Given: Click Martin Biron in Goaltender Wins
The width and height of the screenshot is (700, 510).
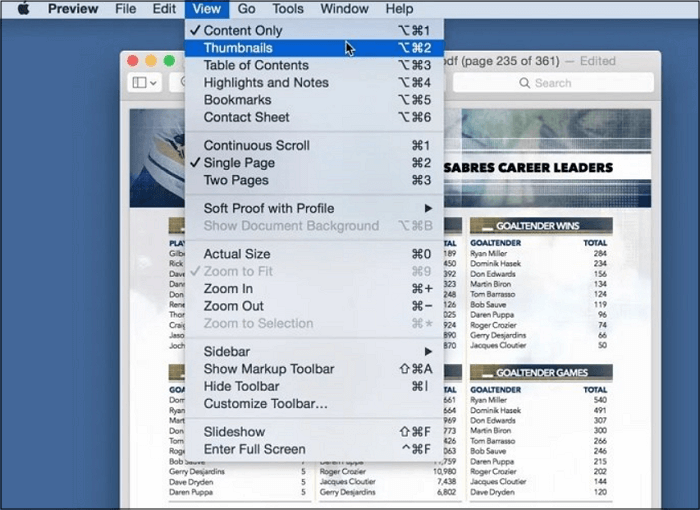Looking at the screenshot, I should tap(491, 284).
